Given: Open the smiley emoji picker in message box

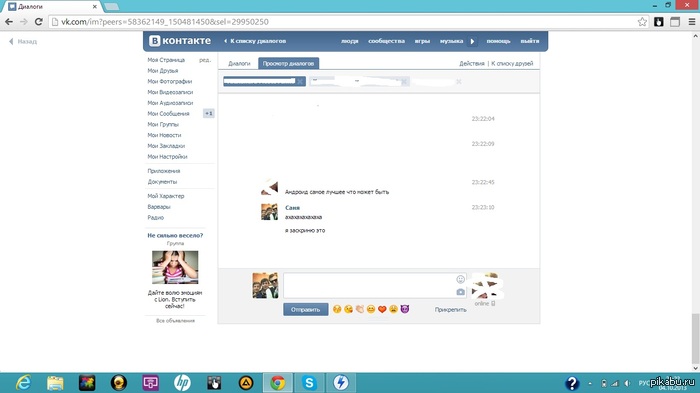Looking at the screenshot, I should coord(460,279).
